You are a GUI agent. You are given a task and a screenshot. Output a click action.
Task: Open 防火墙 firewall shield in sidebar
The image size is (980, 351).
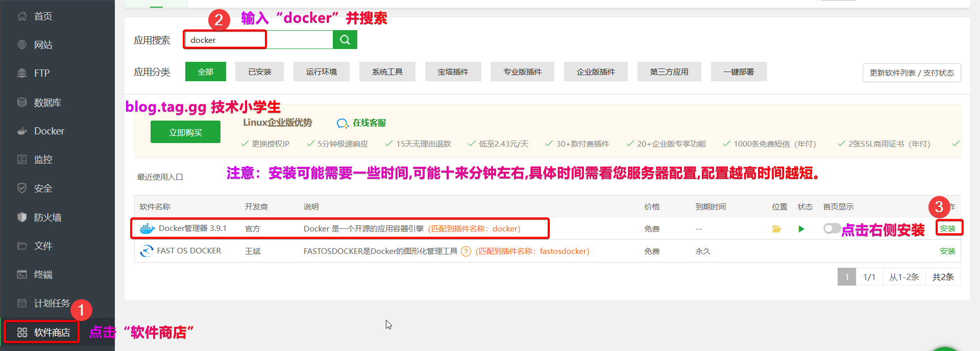22,217
